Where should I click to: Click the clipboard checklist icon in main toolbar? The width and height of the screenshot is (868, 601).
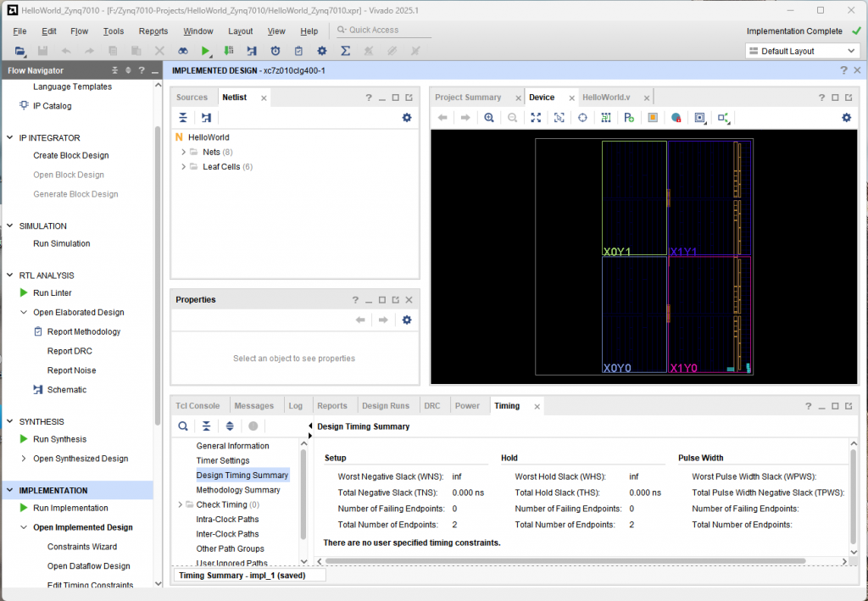tap(298, 51)
